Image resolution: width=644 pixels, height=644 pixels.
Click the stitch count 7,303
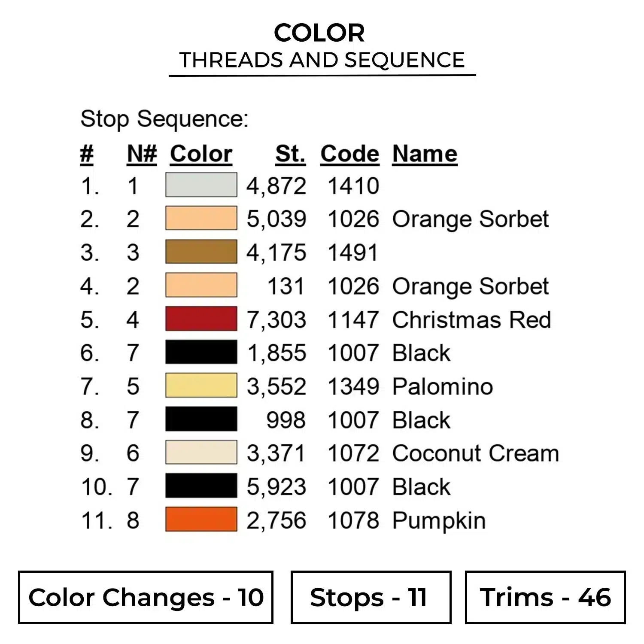(276, 320)
